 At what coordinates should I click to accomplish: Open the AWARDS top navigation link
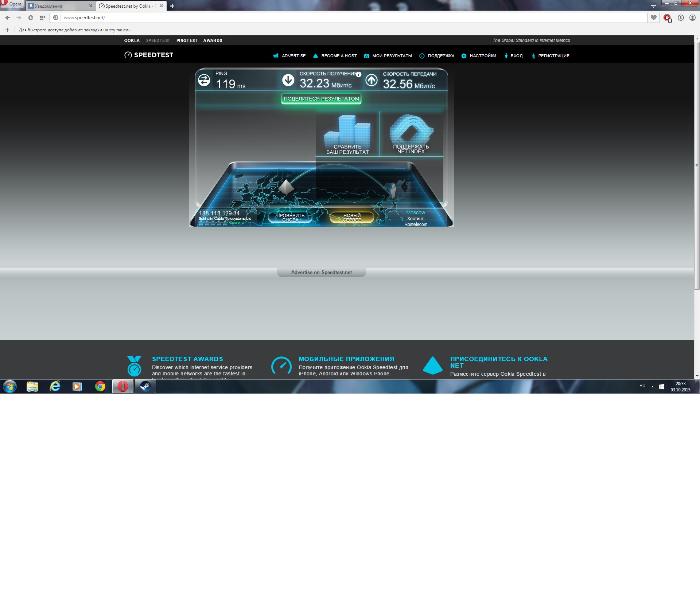click(213, 40)
